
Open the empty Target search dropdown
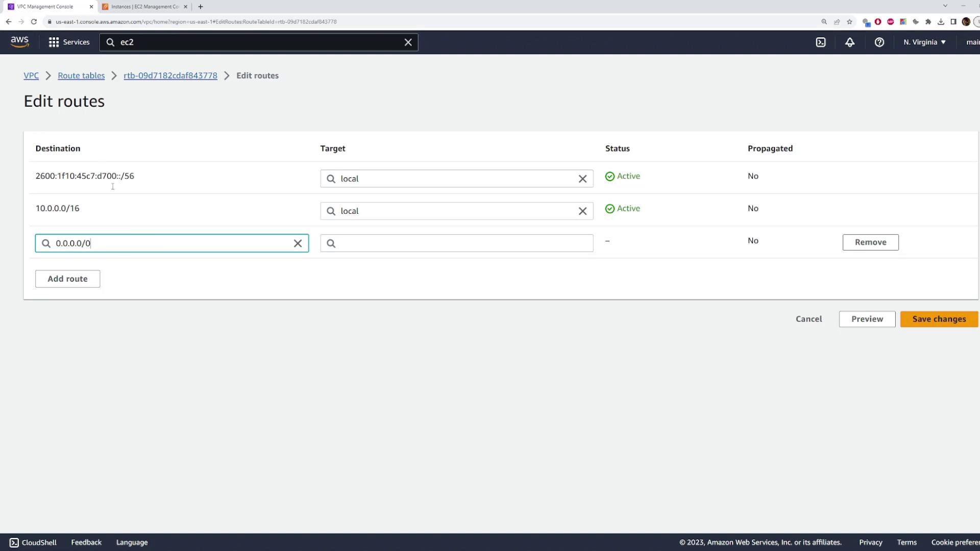coord(457,243)
